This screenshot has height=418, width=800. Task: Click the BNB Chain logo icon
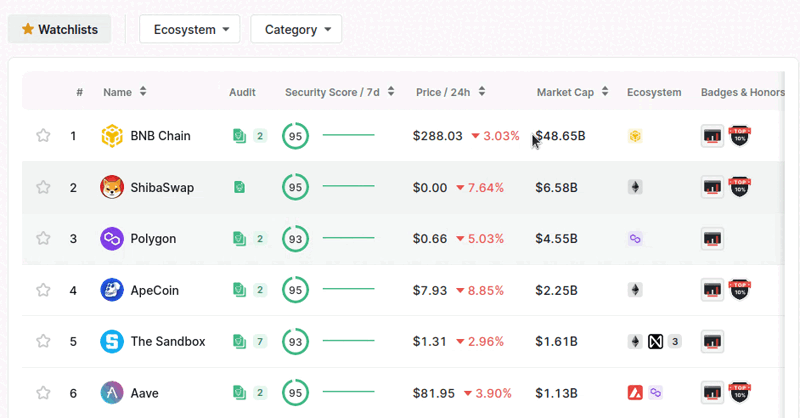(112, 136)
